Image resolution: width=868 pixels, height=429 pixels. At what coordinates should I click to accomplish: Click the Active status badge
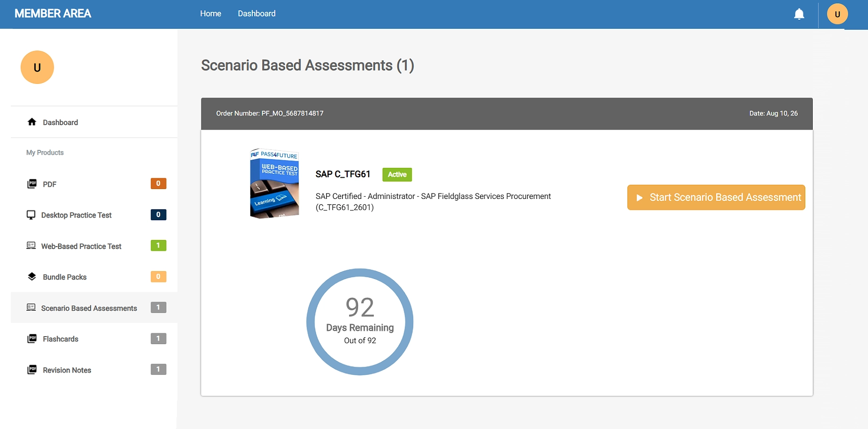397,174
